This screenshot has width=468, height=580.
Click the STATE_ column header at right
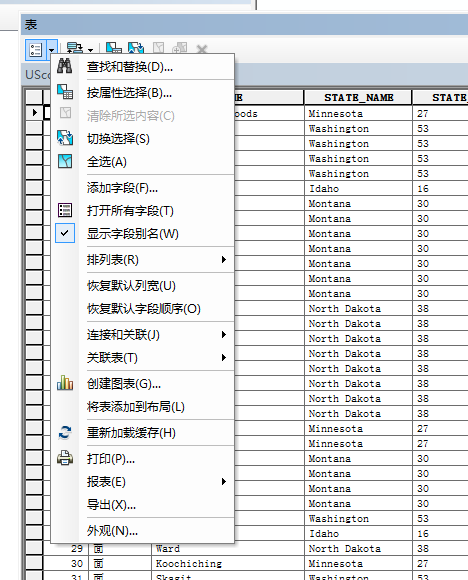click(441, 98)
